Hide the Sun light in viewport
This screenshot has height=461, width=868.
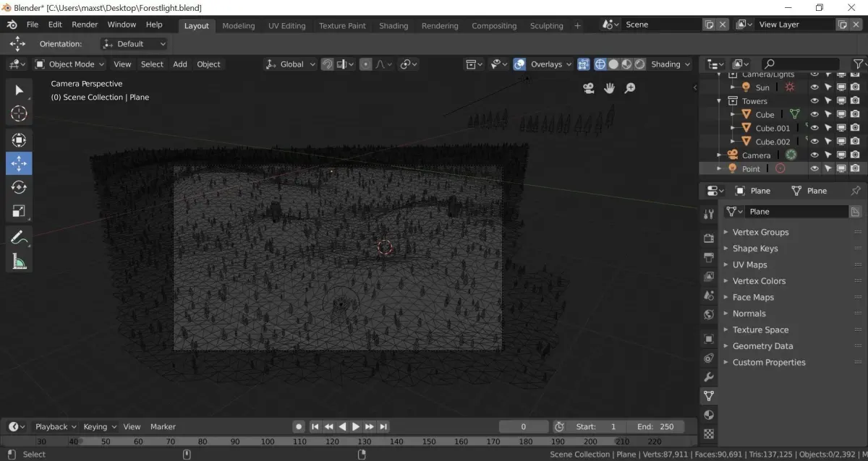pyautogui.click(x=814, y=87)
